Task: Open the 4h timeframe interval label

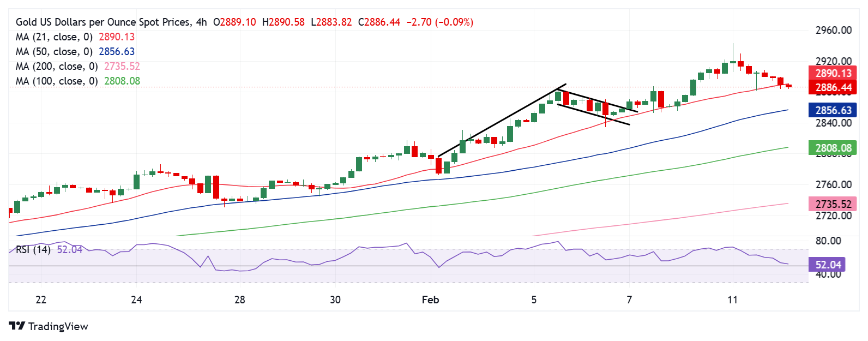Action: 201,22
